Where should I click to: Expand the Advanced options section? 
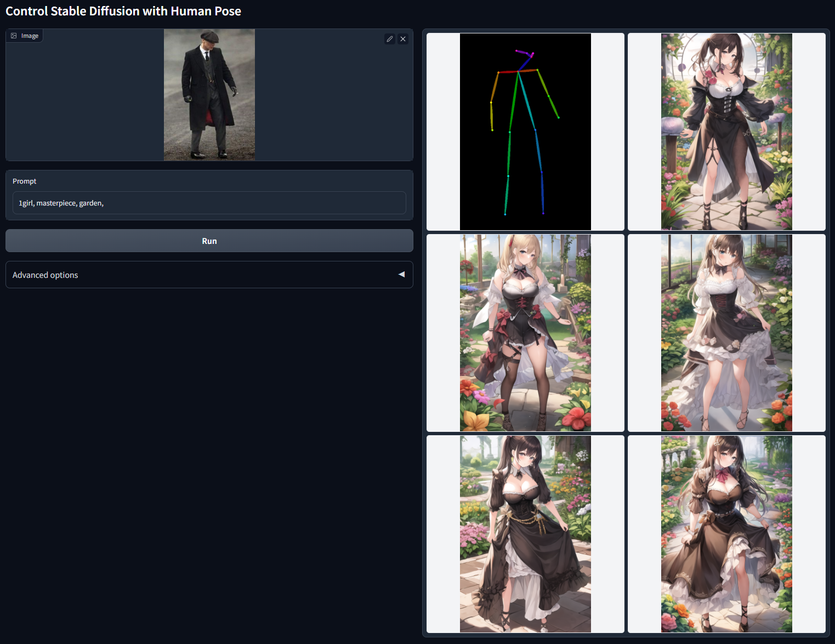[x=209, y=275]
